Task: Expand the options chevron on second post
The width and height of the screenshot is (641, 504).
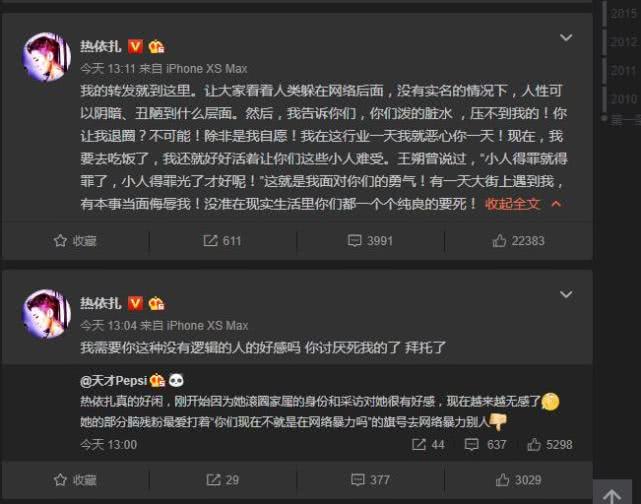Action: [x=566, y=294]
